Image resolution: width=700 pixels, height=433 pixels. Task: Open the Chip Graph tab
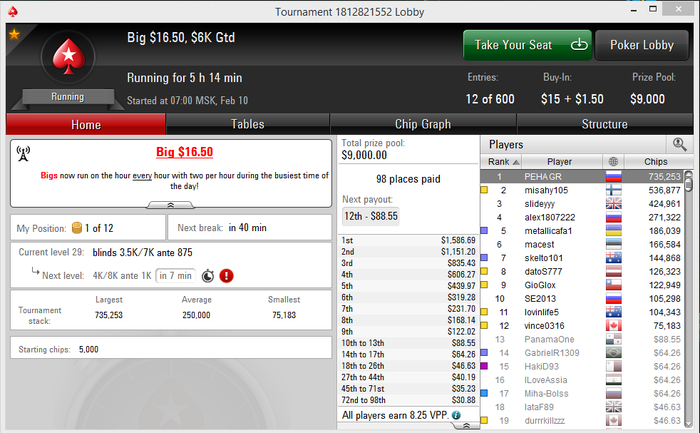(x=423, y=124)
